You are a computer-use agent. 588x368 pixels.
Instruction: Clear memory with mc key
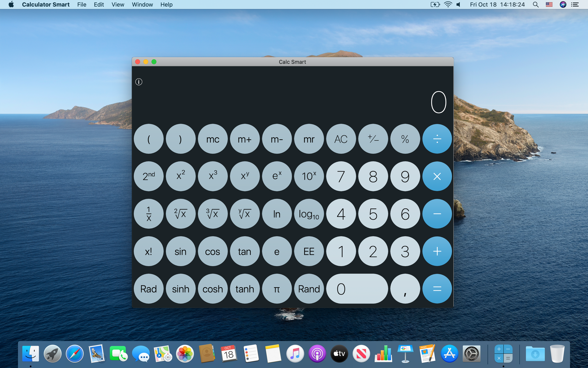[x=213, y=139]
